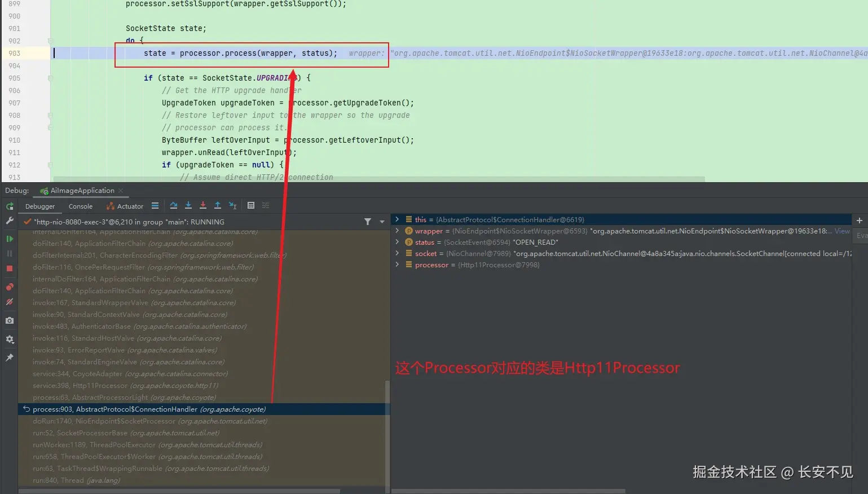This screenshot has height=494, width=868.
Task: Open the Actuator tab
Action: pos(125,206)
